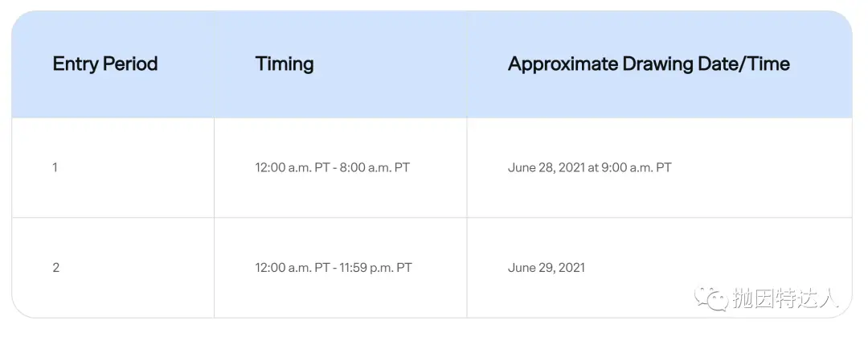Click the 抛因特达人 watermark text
This screenshot has width=868, height=337.
[787, 298]
